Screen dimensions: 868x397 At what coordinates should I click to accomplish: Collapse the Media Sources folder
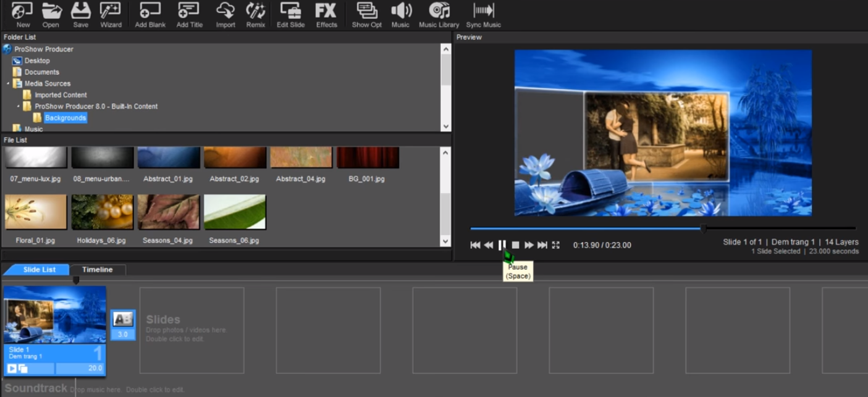9,83
